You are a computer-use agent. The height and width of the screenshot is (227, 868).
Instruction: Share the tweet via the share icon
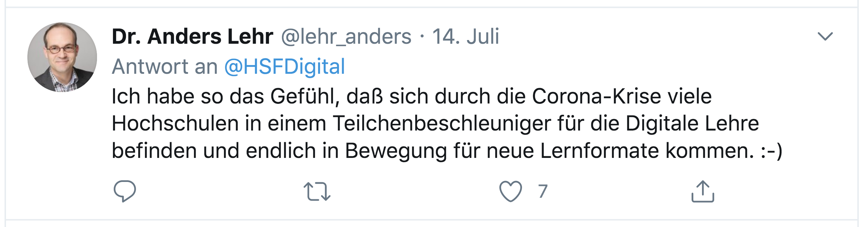pyautogui.click(x=703, y=191)
